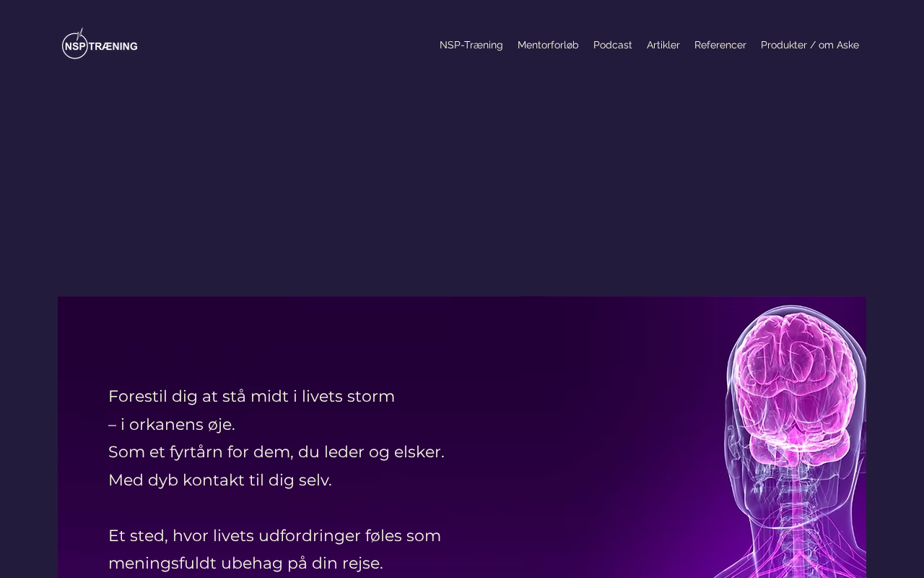Click the empty dark area below the navigation
The image size is (924, 578).
[462, 181]
